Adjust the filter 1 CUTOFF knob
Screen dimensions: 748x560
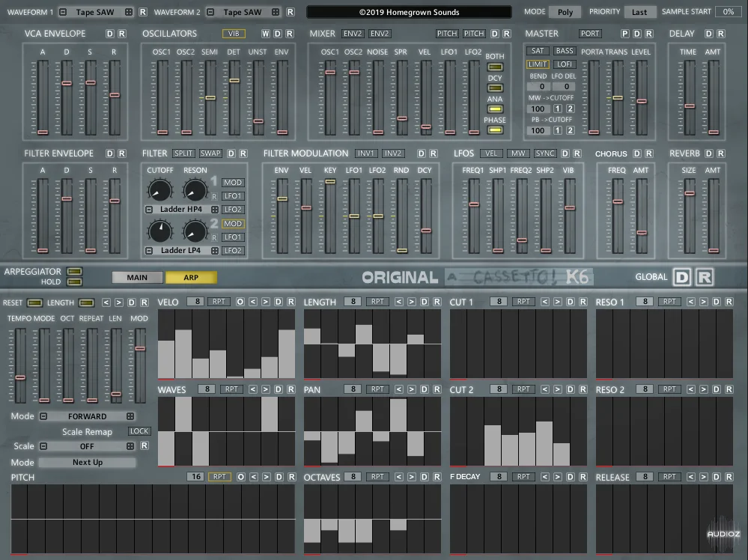click(159, 190)
